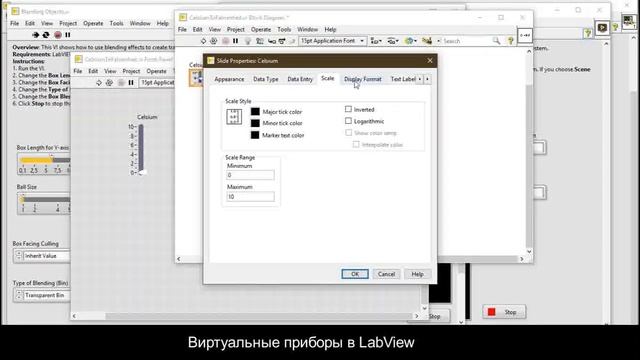
Task: Open Type of Blending Transparent Bin selector
Action: [x=41, y=295]
